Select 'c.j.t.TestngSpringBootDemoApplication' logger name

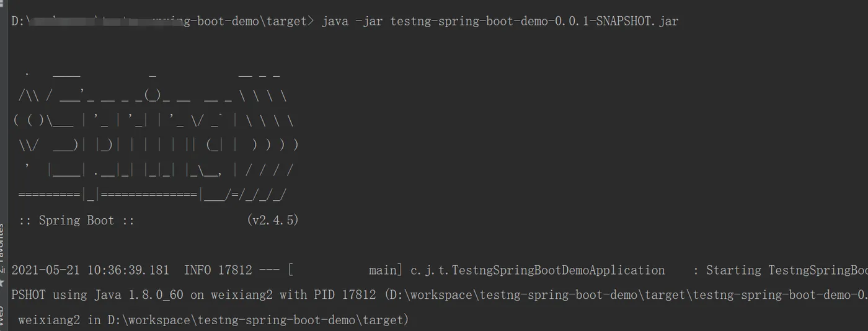pyautogui.click(x=538, y=270)
